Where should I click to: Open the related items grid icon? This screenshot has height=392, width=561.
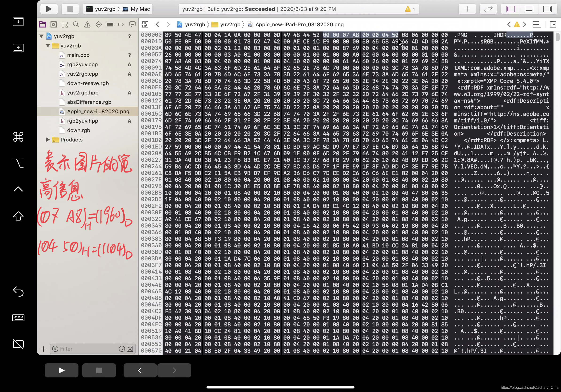click(145, 24)
